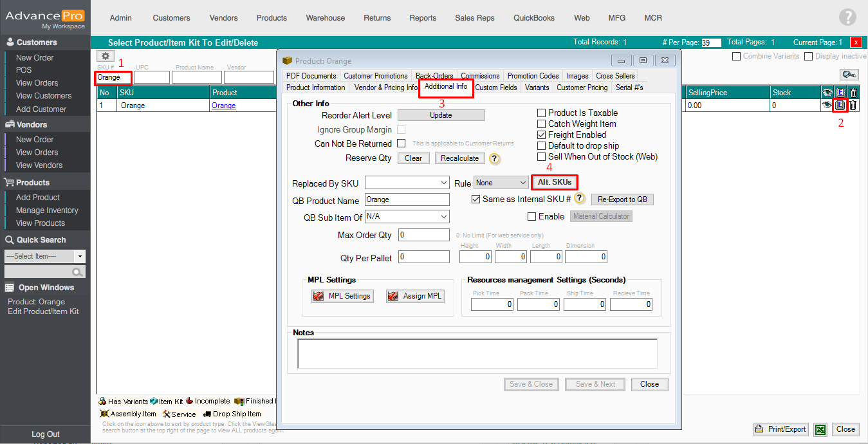This screenshot has height=444, width=868.
Task: Enable the Product Is Taxable checkbox
Action: coord(542,113)
